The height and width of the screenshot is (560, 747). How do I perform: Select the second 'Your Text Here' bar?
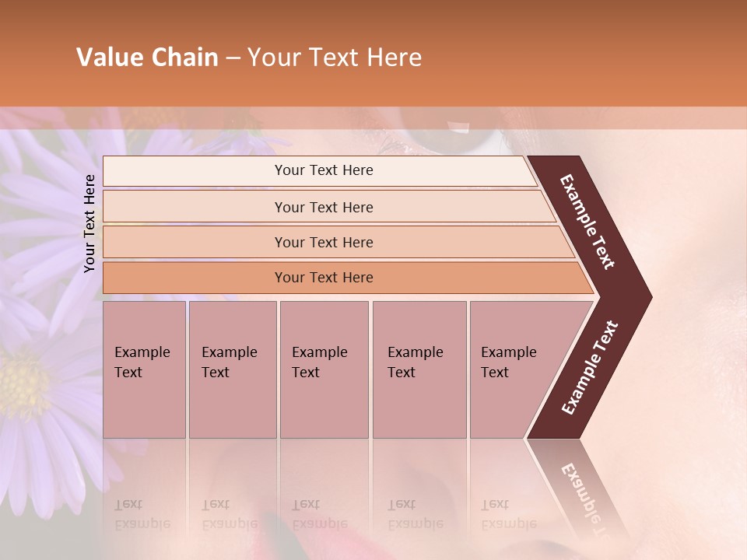click(324, 207)
